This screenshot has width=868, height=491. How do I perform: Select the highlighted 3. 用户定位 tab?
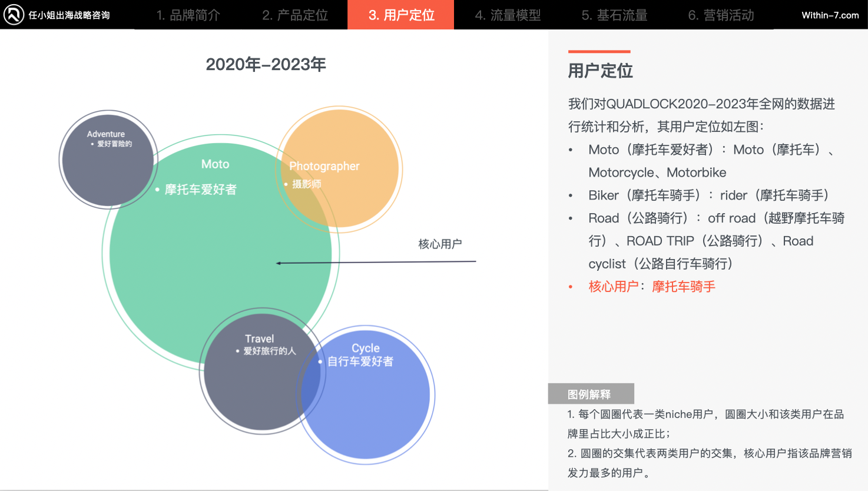pyautogui.click(x=400, y=15)
